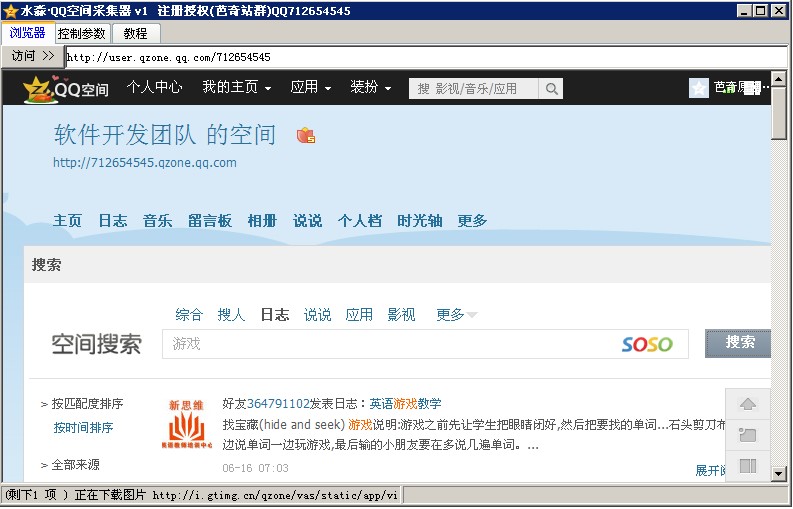Select the 应用 search category tab
The image size is (793, 509).
pyautogui.click(x=359, y=315)
